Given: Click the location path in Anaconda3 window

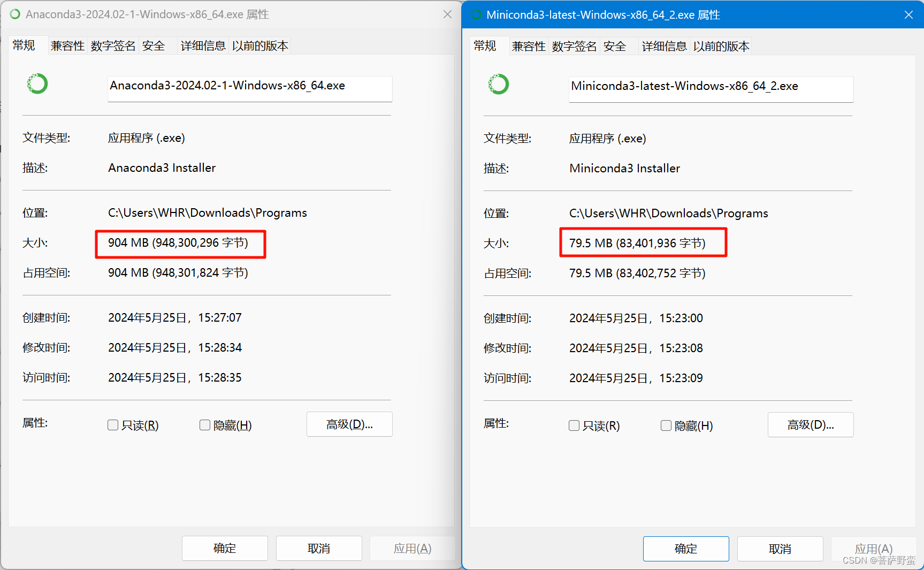Looking at the screenshot, I should pyautogui.click(x=208, y=213).
